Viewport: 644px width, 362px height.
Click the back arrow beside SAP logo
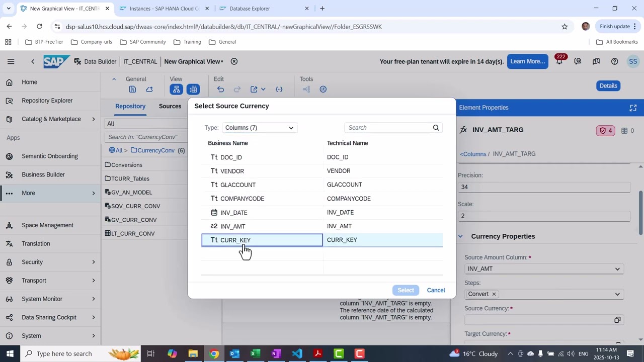point(33,61)
